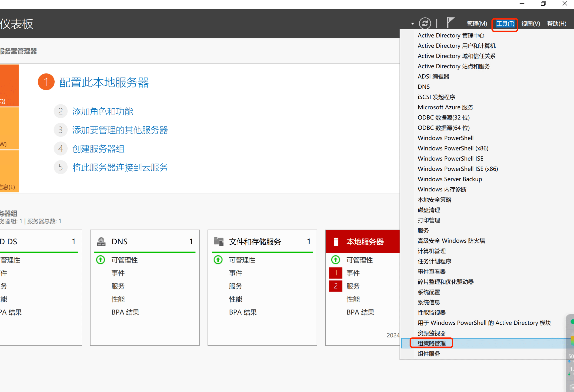Viewport: 574px width, 392px height.
Task: Open ODBC 数据源(32 位)
Action: click(x=444, y=117)
